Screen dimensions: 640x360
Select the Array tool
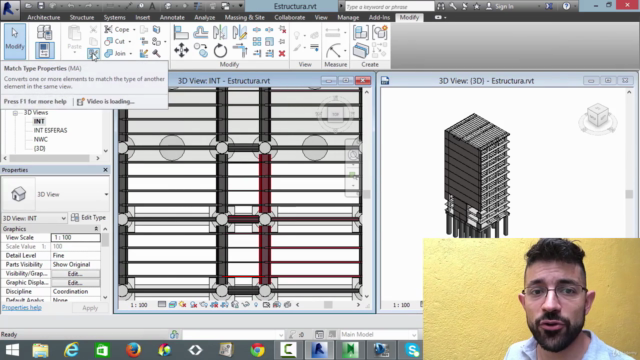pos(257,41)
